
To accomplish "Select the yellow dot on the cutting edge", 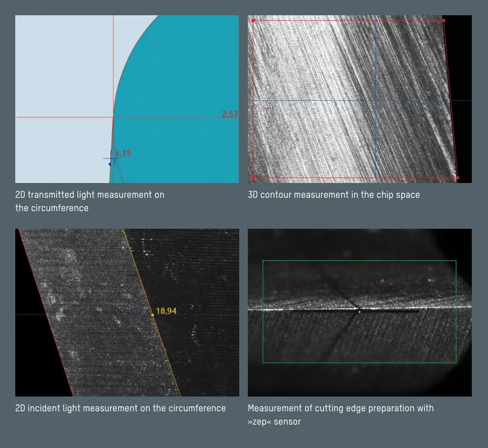I will pyautogui.click(x=359, y=311).
